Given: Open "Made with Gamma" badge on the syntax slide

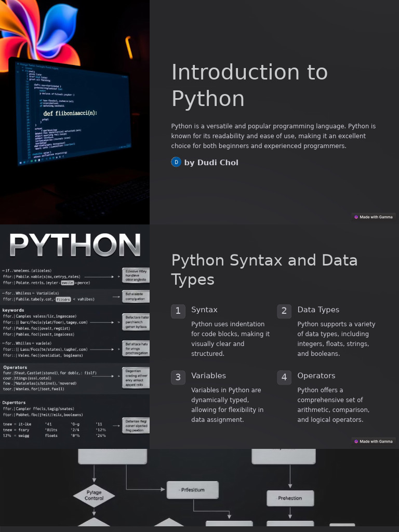Looking at the screenshot, I should coord(373,442).
